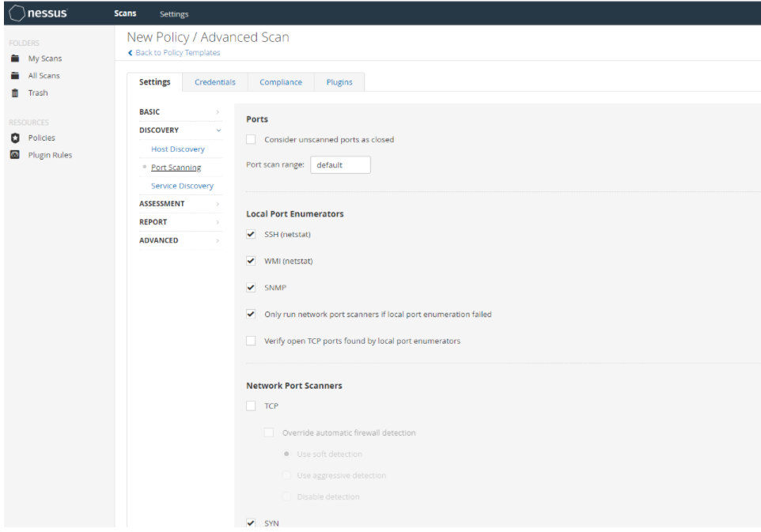
Task: Switch to the Credentials tab
Action: (x=215, y=82)
